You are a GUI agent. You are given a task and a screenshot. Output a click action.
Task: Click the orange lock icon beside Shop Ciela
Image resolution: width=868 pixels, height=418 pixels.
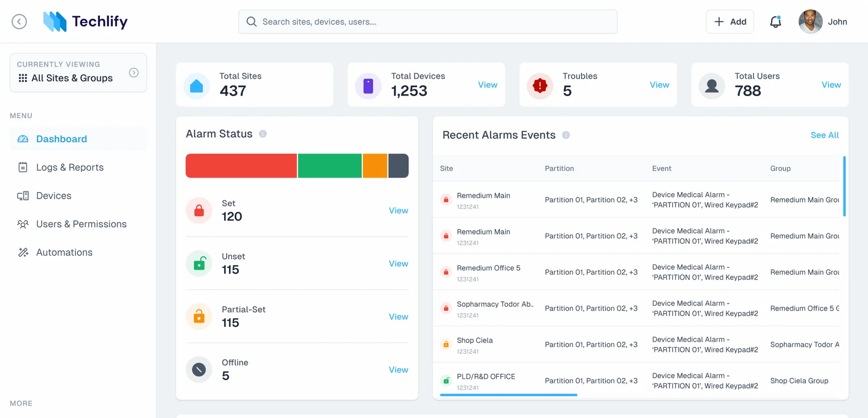point(446,345)
